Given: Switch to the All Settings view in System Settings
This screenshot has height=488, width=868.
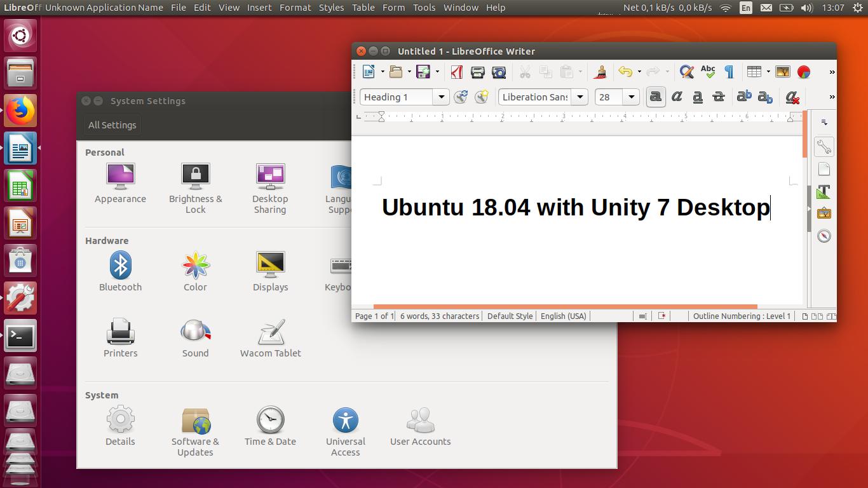Looking at the screenshot, I should pos(112,125).
